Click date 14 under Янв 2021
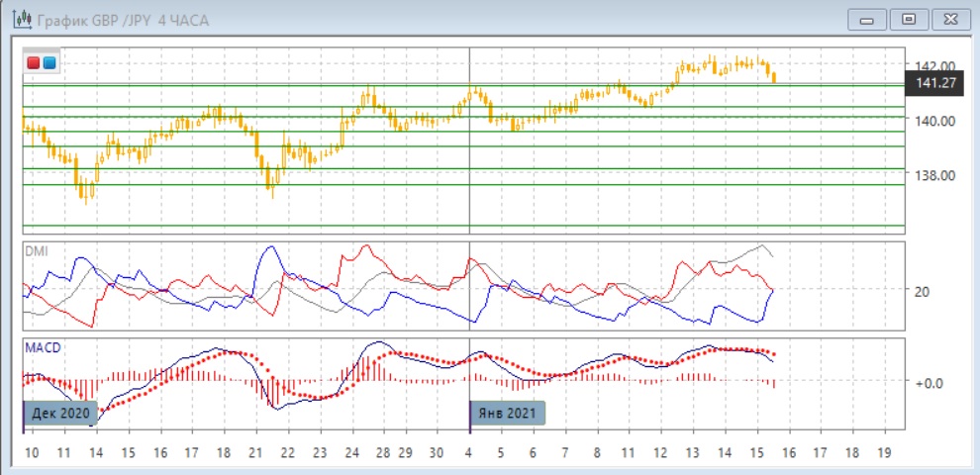The width and height of the screenshot is (980, 475). click(725, 451)
